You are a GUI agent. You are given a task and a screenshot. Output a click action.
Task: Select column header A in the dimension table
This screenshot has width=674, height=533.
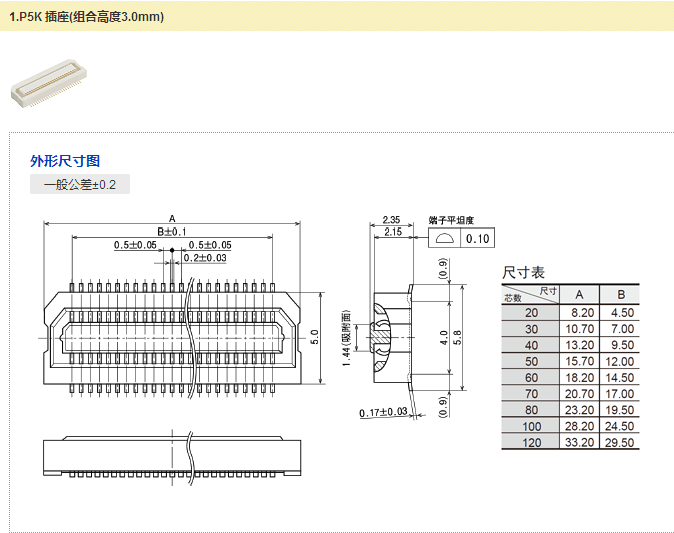(x=579, y=294)
